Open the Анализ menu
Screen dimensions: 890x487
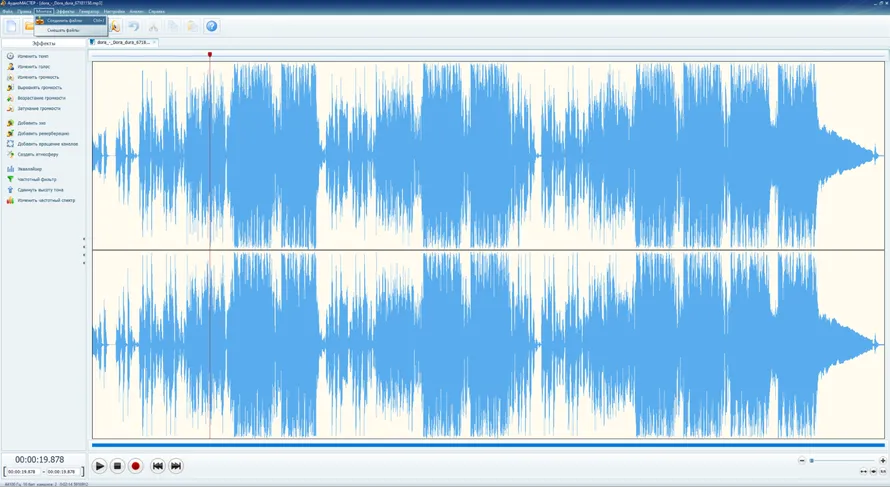pyautogui.click(x=137, y=11)
